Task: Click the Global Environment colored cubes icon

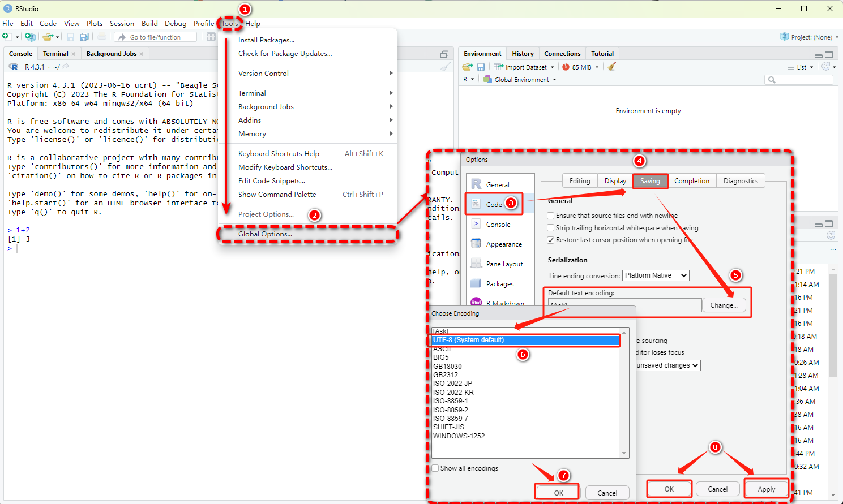Action: [x=487, y=80]
